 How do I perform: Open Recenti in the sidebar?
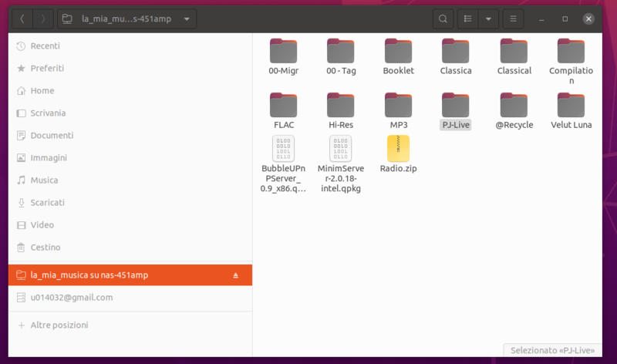tap(45, 46)
